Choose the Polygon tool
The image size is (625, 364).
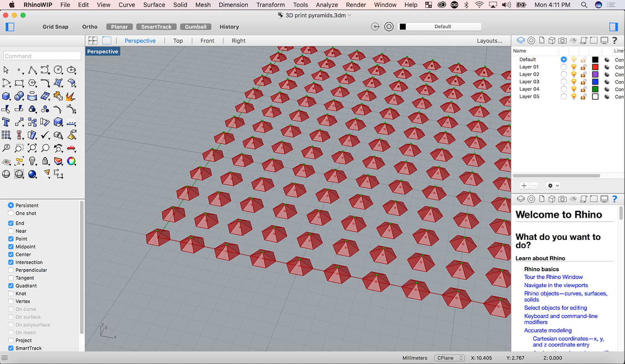(32, 83)
